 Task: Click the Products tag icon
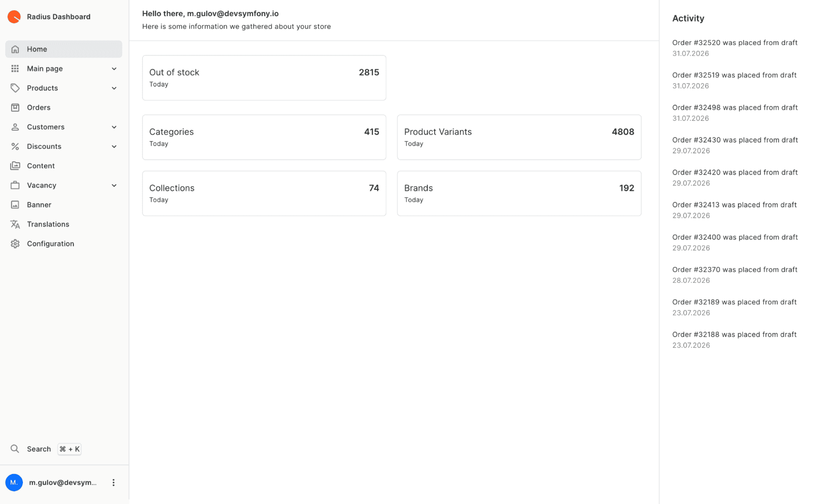tap(15, 88)
